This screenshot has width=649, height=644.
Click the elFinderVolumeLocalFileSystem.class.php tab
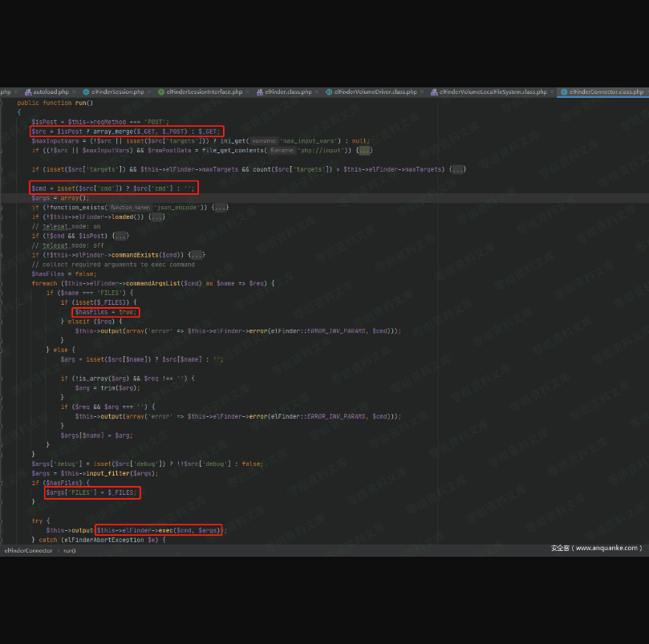(493, 92)
